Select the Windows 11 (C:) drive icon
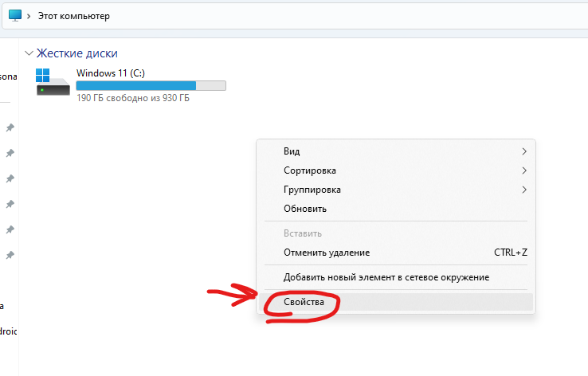Screen dimensions: 588x376 [x=53, y=83]
